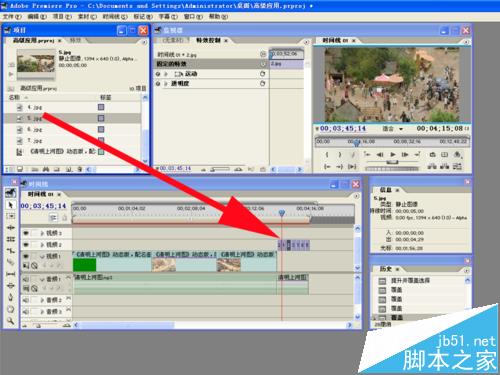Screen dimensions: 500x375
Task: Expand the Motion (运动) effect properties
Action: tap(166, 74)
